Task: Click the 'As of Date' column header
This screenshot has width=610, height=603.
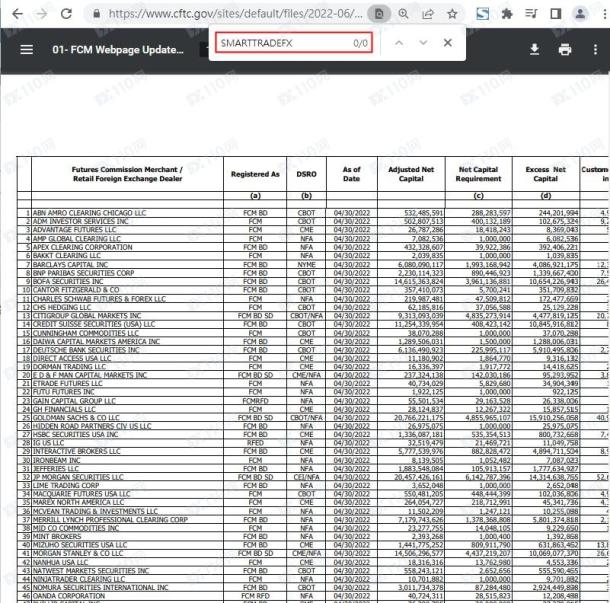Action: point(352,174)
